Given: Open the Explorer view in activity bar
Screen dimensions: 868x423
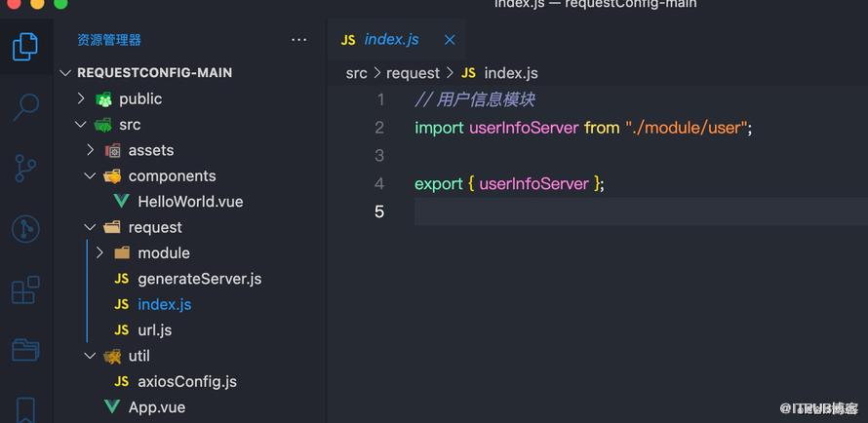Looking at the screenshot, I should [x=25, y=47].
